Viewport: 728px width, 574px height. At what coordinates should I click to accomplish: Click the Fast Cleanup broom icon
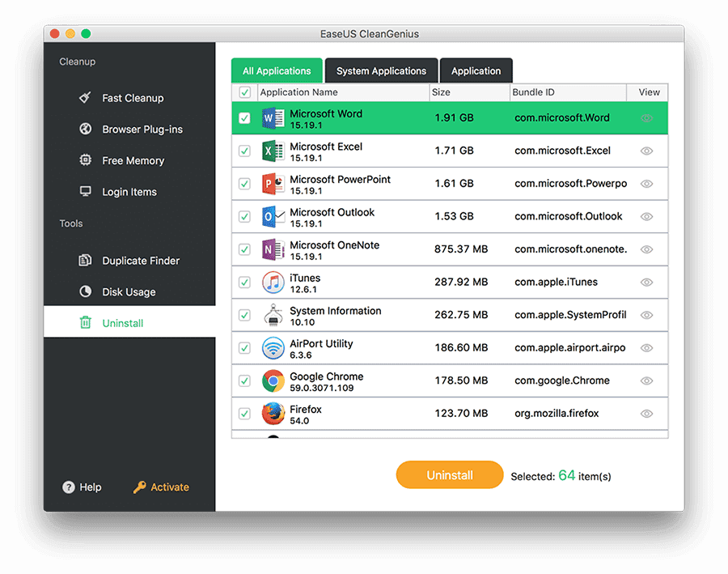[85, 98]
